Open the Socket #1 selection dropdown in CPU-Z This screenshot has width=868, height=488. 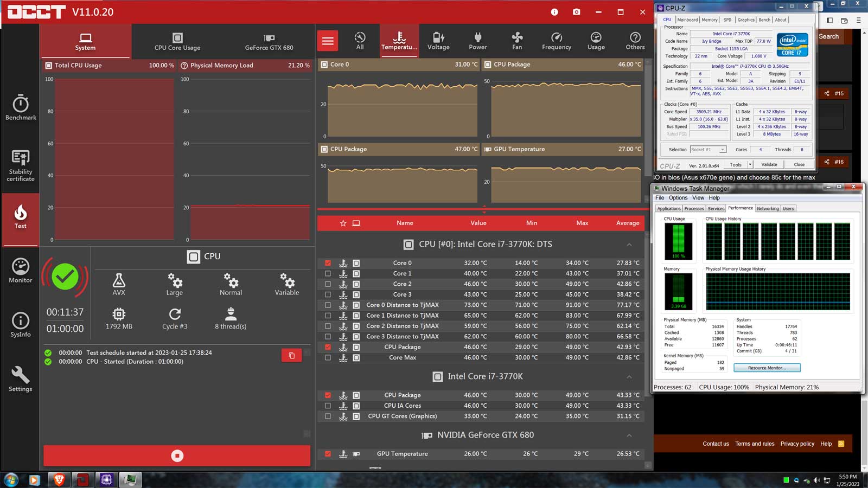tap(708, 150)
